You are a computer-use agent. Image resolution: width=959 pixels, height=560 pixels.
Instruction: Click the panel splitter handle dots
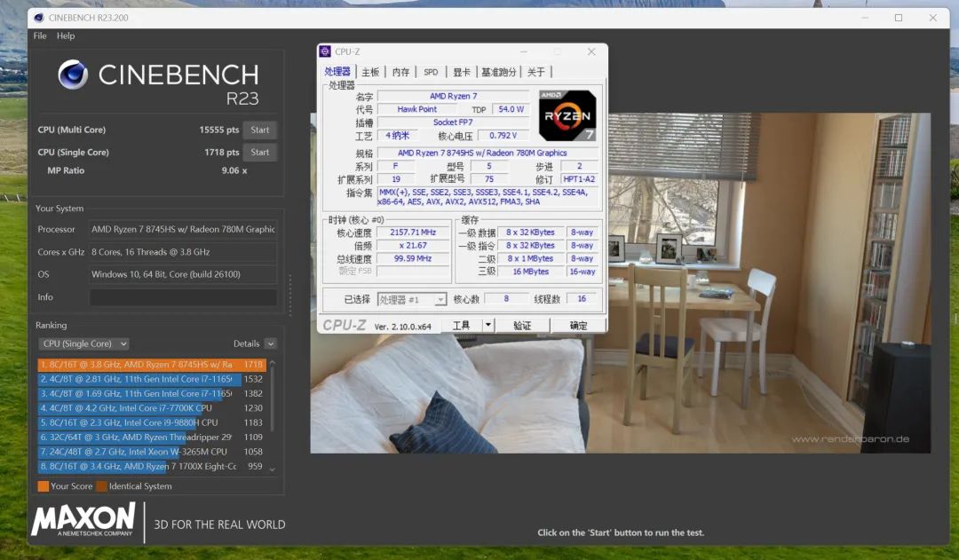click(x=289, y=295)
